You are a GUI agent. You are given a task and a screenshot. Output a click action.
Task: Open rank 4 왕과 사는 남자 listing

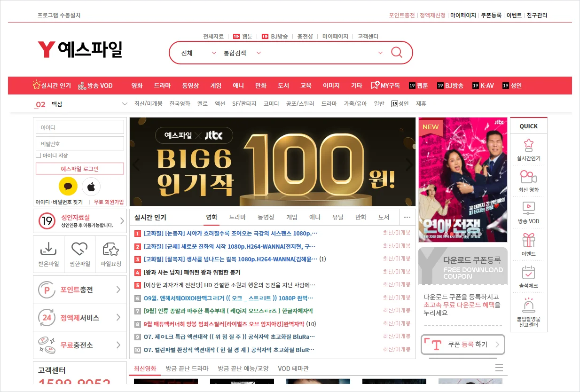pyautogui.click(x=192, y=272)
